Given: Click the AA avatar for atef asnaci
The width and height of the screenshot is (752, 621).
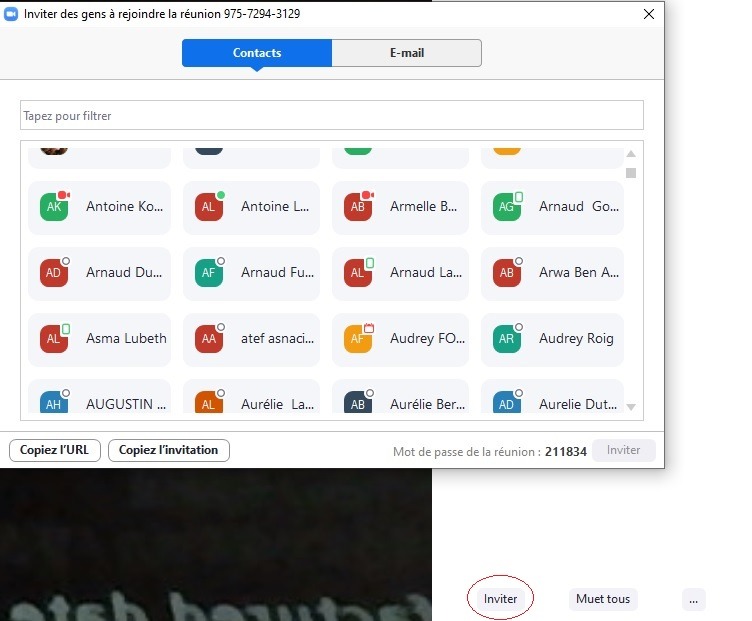Looking at the screenshot, I should click(208, 339).
